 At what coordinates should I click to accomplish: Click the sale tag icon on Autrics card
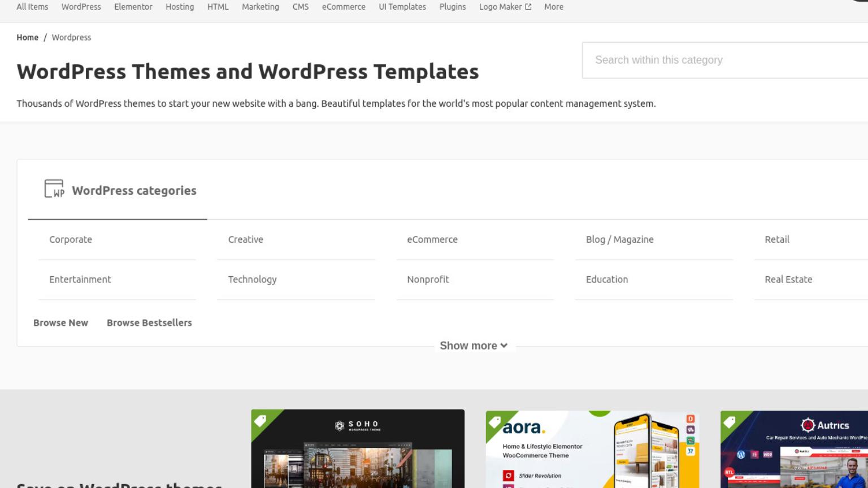tap(730, 421)
